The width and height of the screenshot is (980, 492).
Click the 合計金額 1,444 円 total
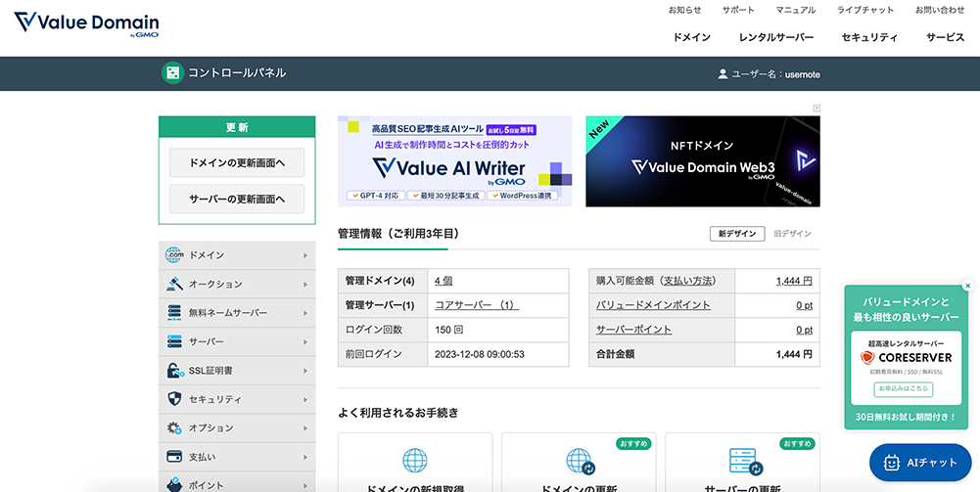pyautogui.click(x=794, y=354)
